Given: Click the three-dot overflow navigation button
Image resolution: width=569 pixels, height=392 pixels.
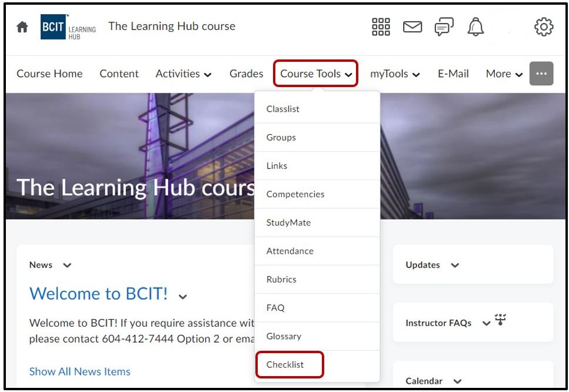Looking at the screenshot, I should pyautogui.click(x=541, y=74).
